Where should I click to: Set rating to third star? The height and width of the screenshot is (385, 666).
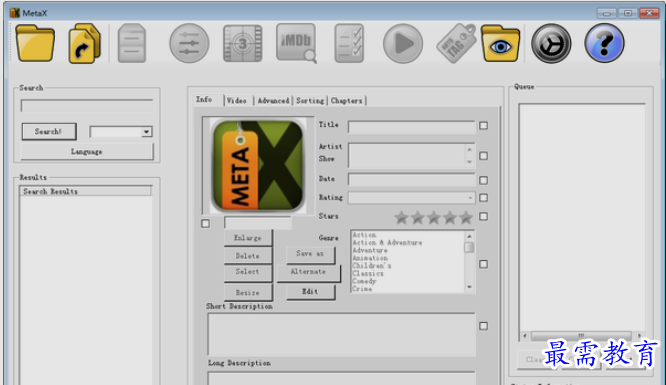tap(434, 218)
